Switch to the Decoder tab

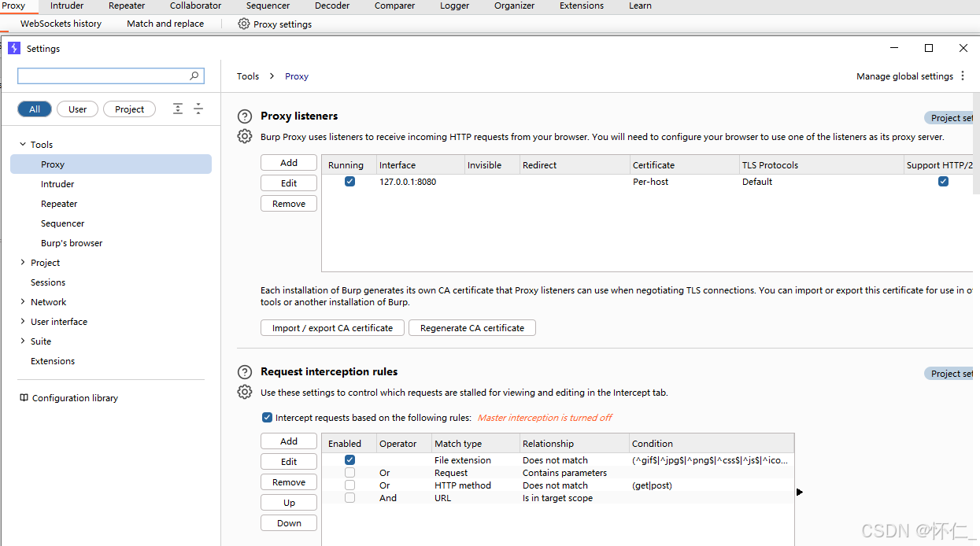pyautogui.click(x=332, y=6)
